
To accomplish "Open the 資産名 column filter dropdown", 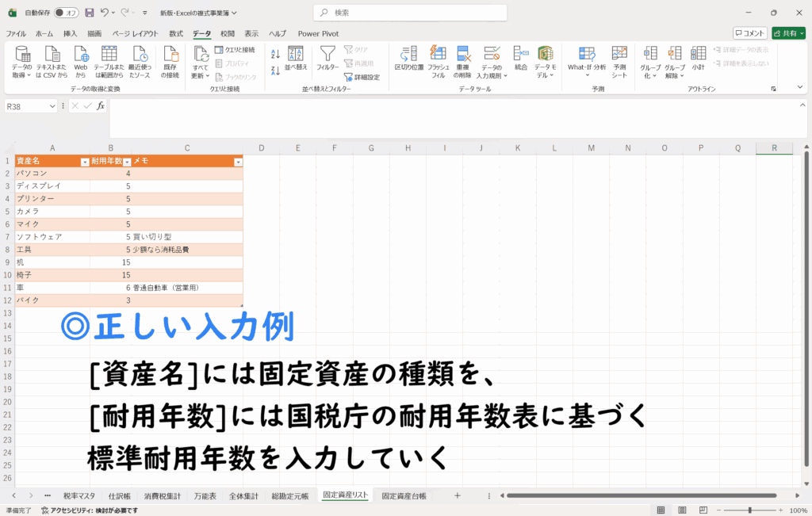I will (x=85, y=162).
